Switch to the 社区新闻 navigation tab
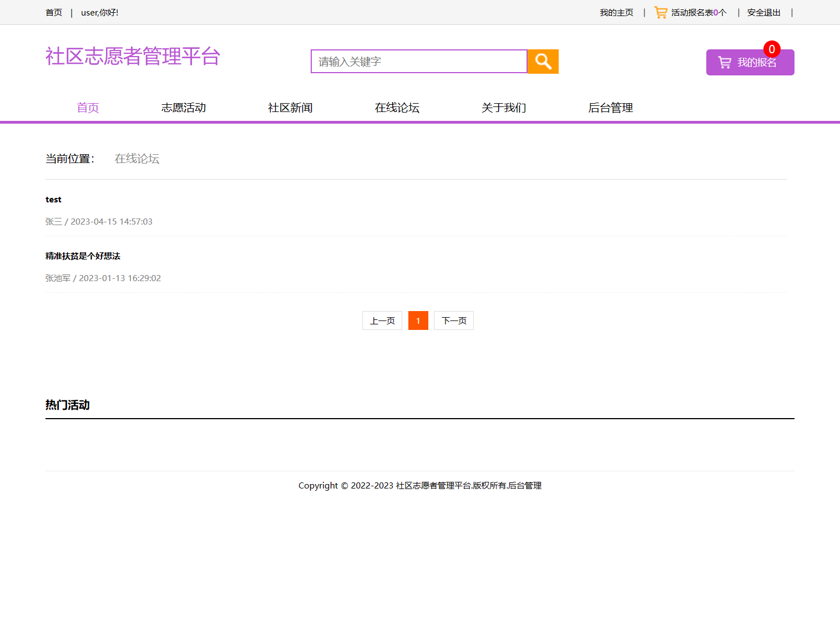The width and height of the screenshot is (840, 631). point(290,108)
